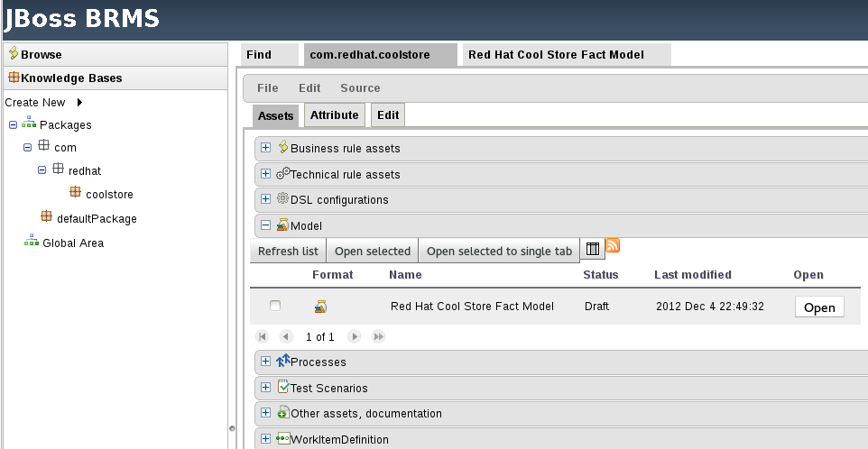Viewport: 868px width, 449px height.
Task: Click the Technical rule assets gears icon
Action: pos(283,172)
